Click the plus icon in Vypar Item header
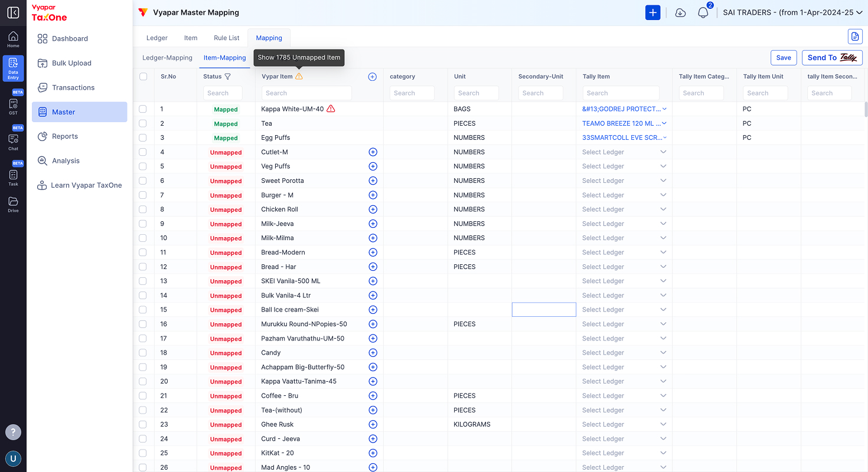The image size is (868, 472). (x=373, y=77)
